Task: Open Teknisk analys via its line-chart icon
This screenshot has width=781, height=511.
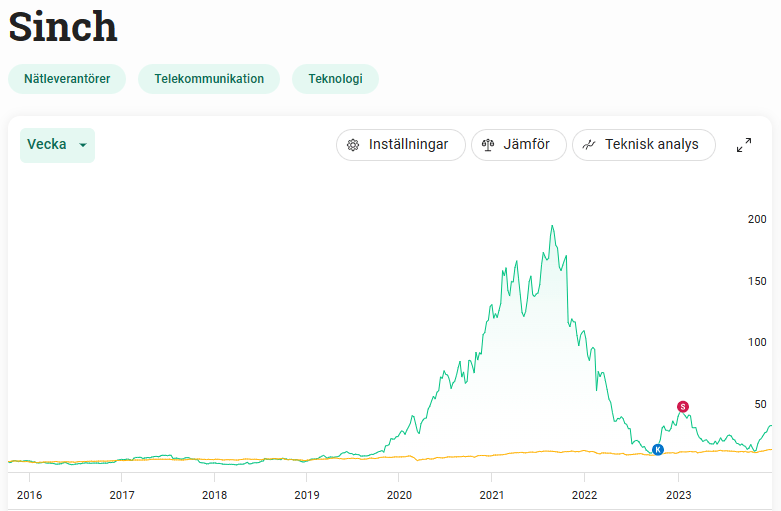Action: 589,145
